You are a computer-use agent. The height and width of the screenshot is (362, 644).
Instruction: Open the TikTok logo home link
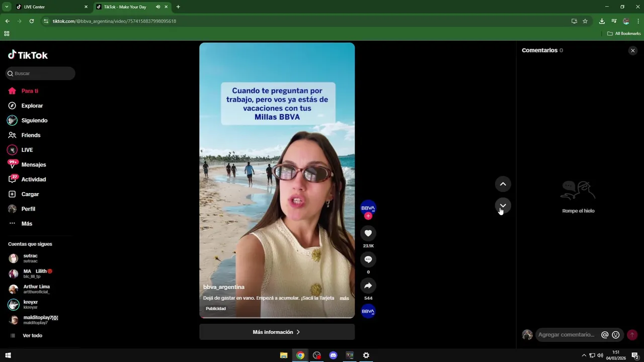point(28,55)
